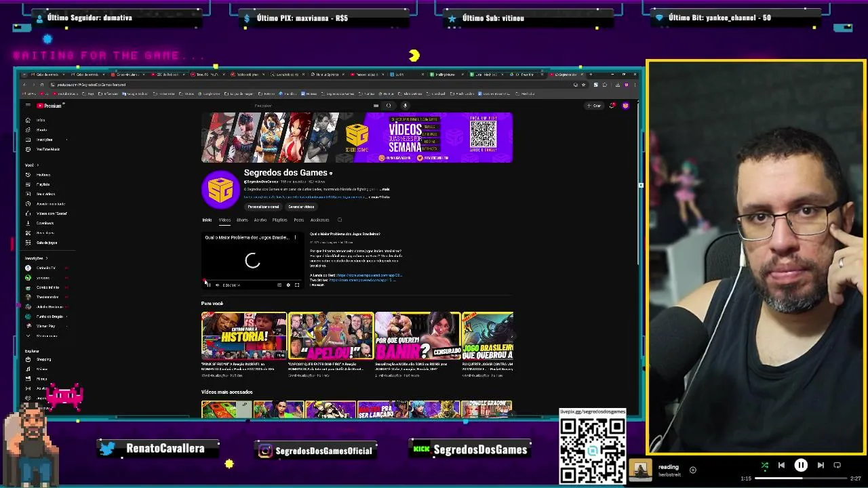The width and height of the screenshot is (868, 488).
Task: Open the 'Por que querem banir' thumbnail
Action: pos(418,336)
